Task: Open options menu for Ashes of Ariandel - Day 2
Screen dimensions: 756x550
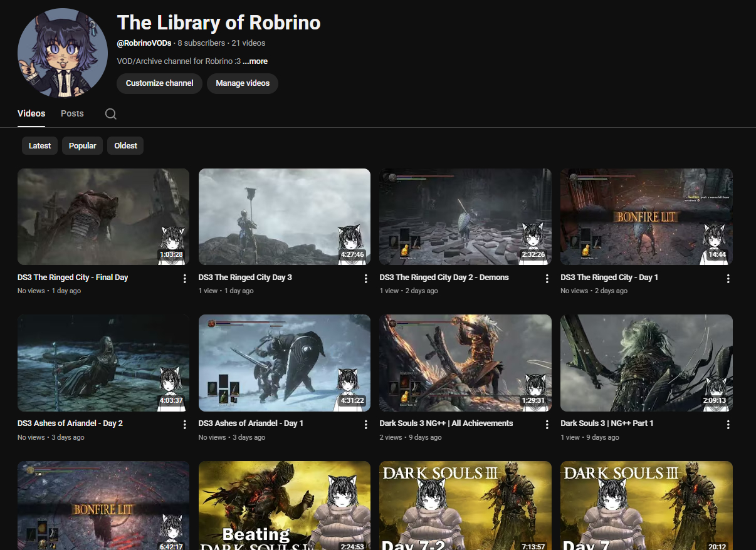Action: click(x=184, y=425)
